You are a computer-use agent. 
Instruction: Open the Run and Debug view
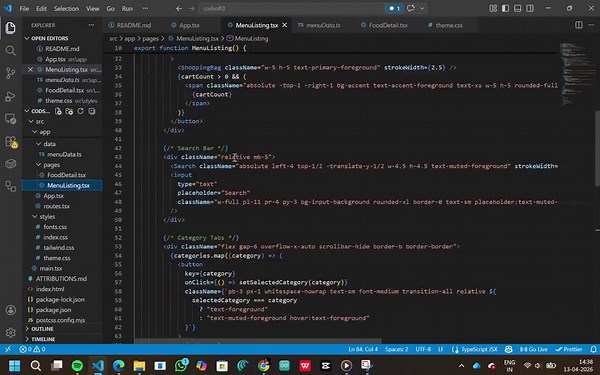10,96
